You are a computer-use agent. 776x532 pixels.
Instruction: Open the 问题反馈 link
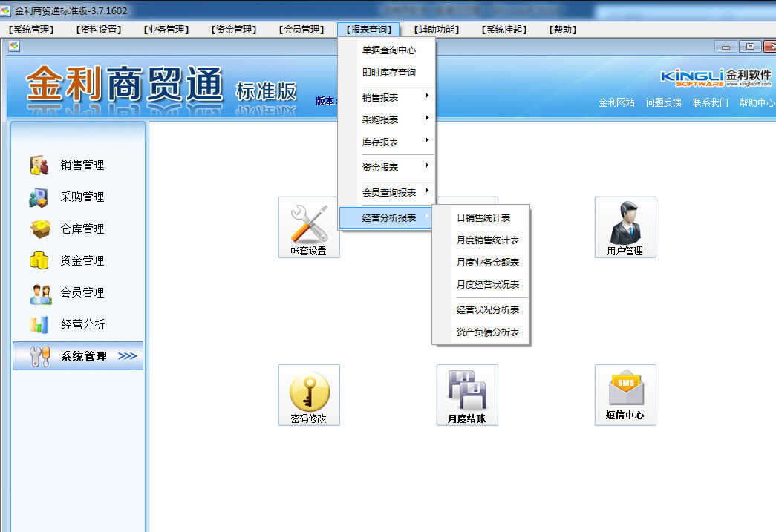663,103
